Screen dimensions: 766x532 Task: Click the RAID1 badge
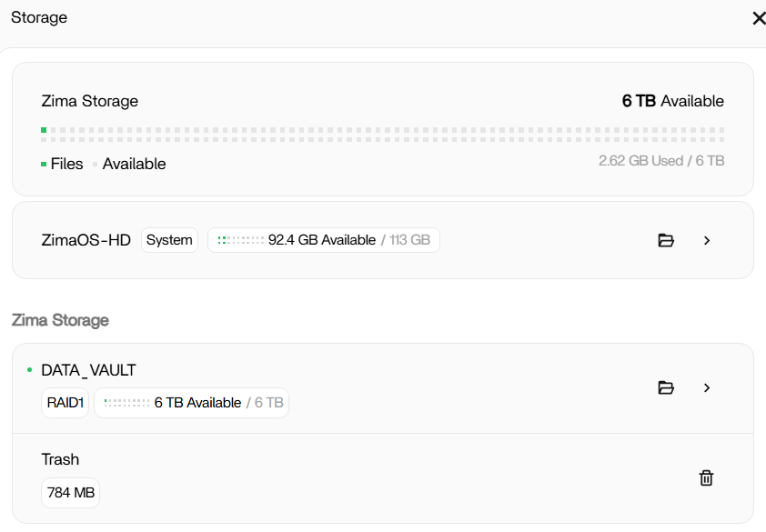(x=66, y=403)
